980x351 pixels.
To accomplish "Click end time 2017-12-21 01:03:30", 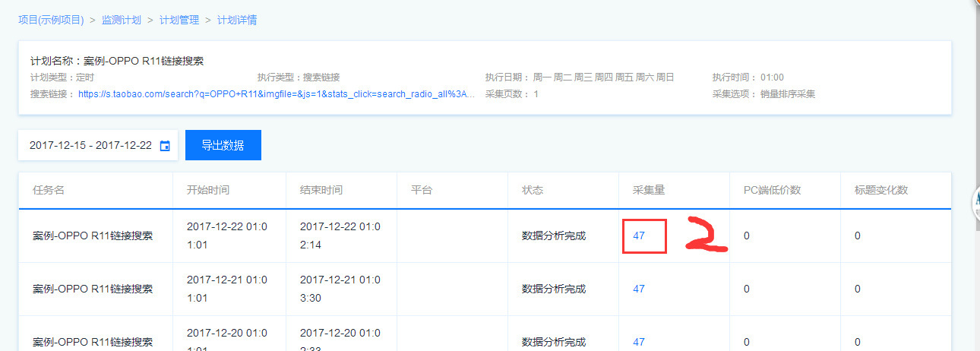I will 340,289.
